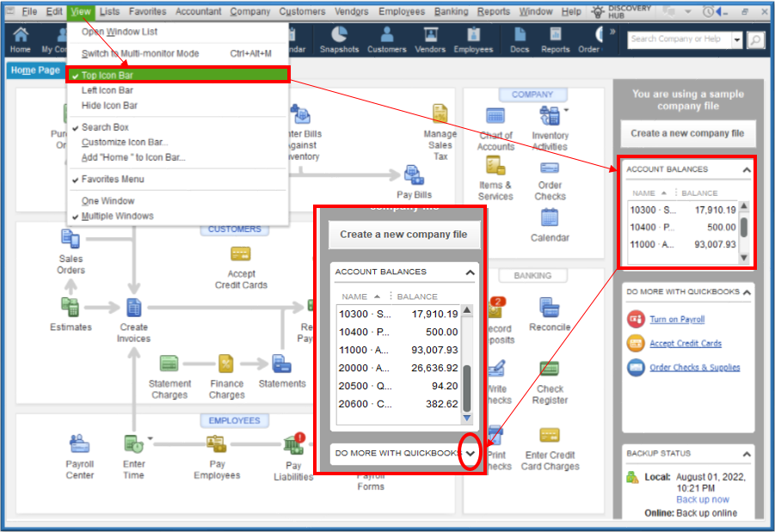Open the Reports icon in the icon bar

tap(555, 40)
